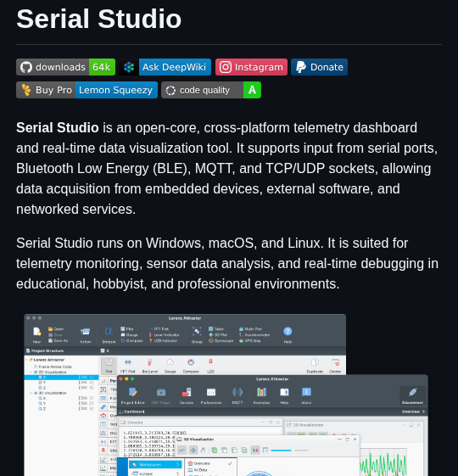This screenshot has width=458, height=476.
Task: Open the Instagram badge link
Action: click(251, 67)
